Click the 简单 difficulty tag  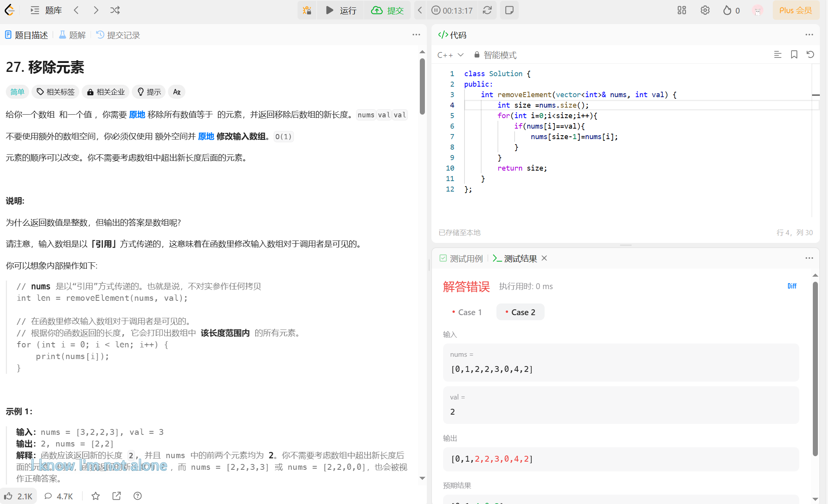17,92
